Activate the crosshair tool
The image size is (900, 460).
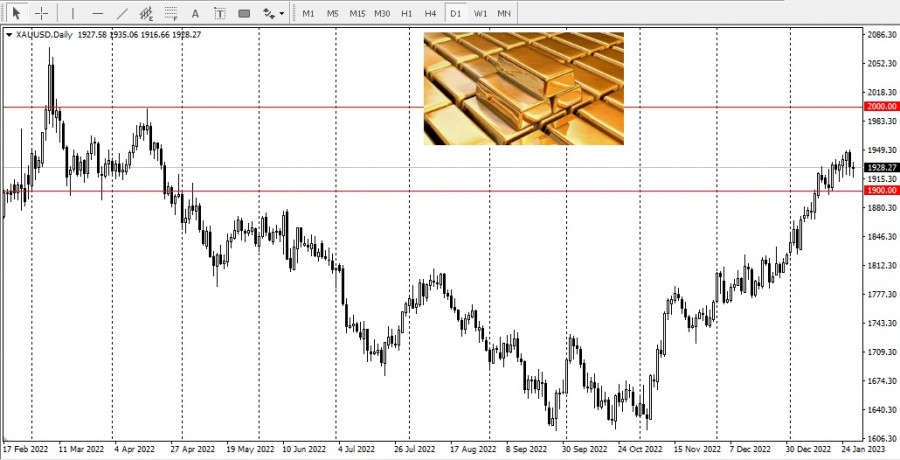tap(42, 13)
